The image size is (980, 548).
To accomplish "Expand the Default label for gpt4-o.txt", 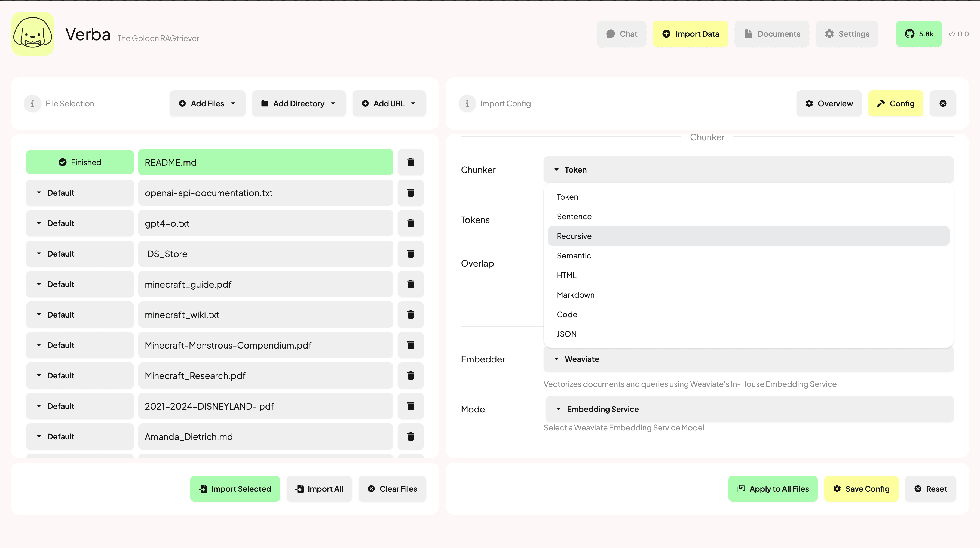I will click(38, 223).
